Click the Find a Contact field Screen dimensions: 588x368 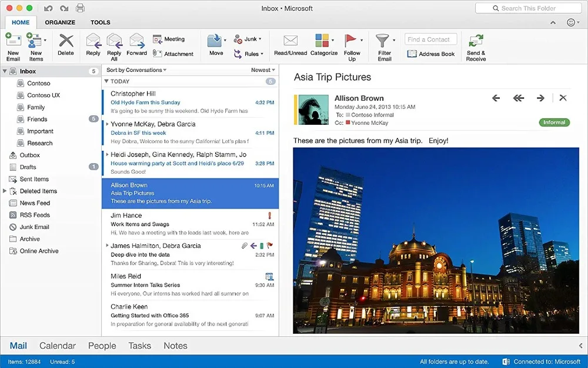(x=431, y=39)
